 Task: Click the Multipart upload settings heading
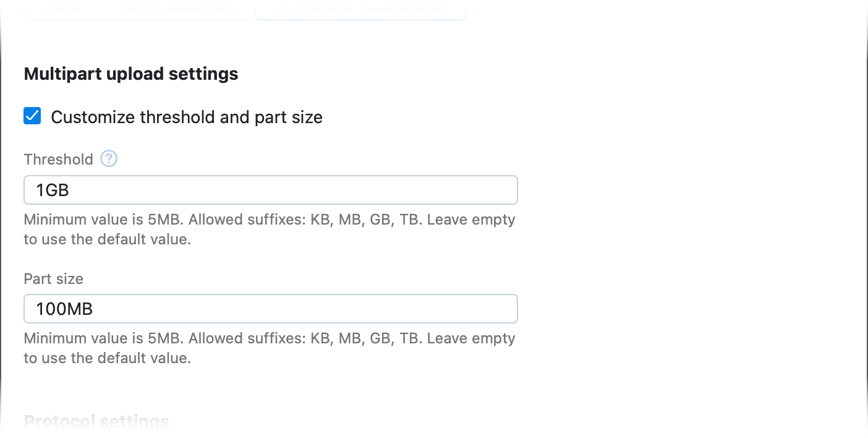(x=131, y=74)
